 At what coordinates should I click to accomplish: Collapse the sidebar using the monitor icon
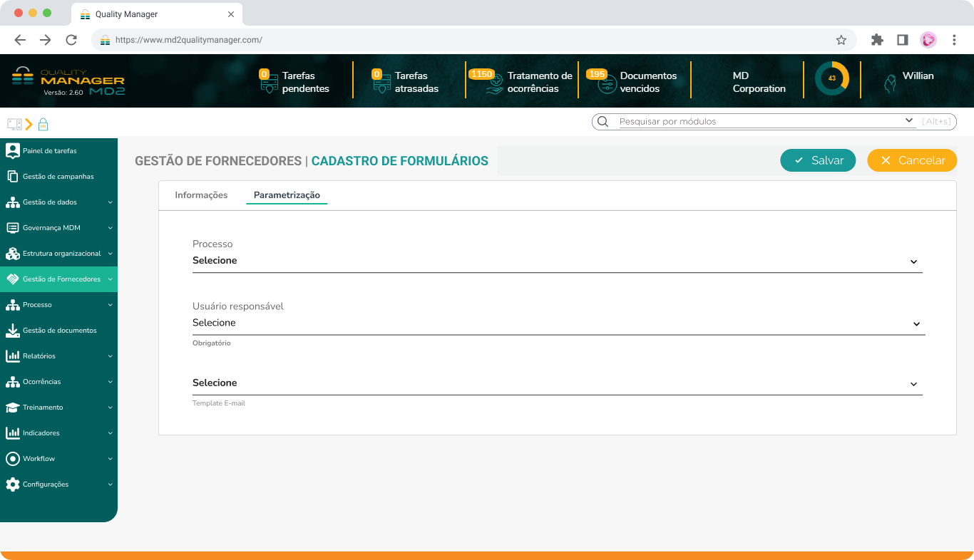pyautogui.click(x=13, y=124)
